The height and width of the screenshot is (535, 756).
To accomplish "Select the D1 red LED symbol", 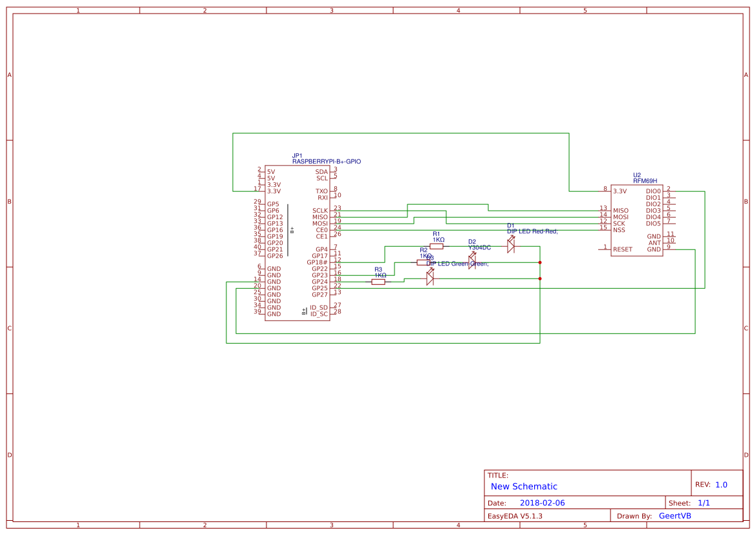I will tap(511, 246).
